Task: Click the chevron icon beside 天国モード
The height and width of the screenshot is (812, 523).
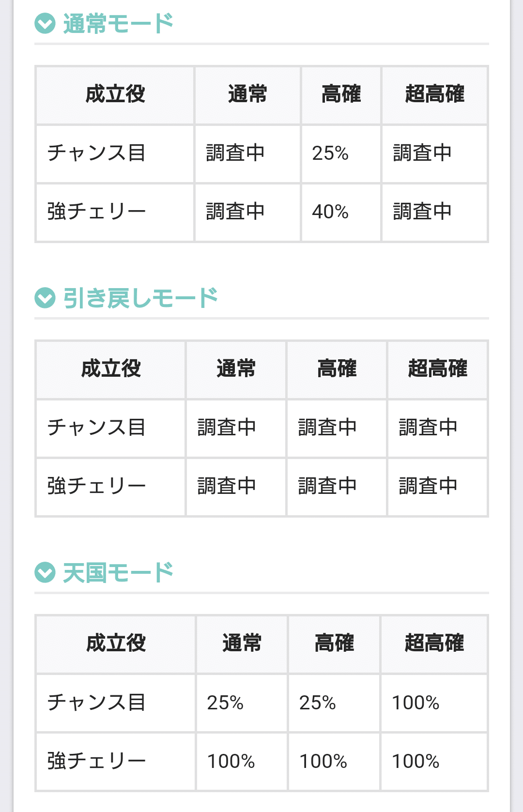Action: click(x=45, y=572)
